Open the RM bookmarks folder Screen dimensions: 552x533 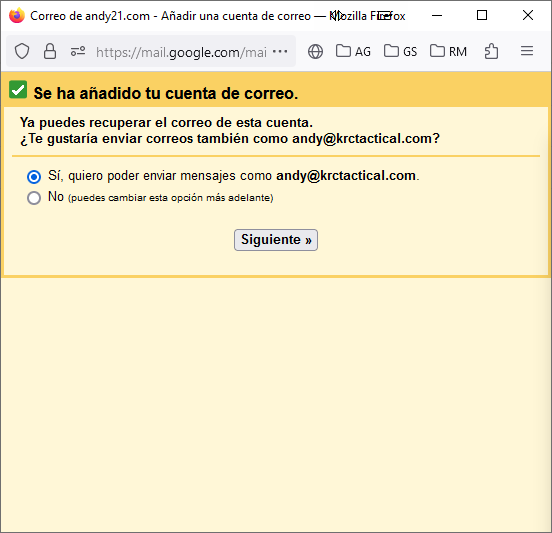[448, 51]
